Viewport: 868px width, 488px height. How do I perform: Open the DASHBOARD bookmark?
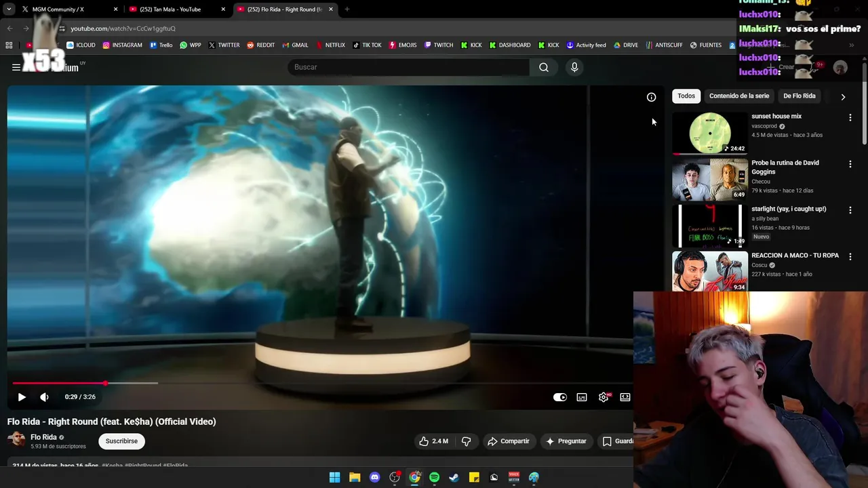[x=510, y=45]
